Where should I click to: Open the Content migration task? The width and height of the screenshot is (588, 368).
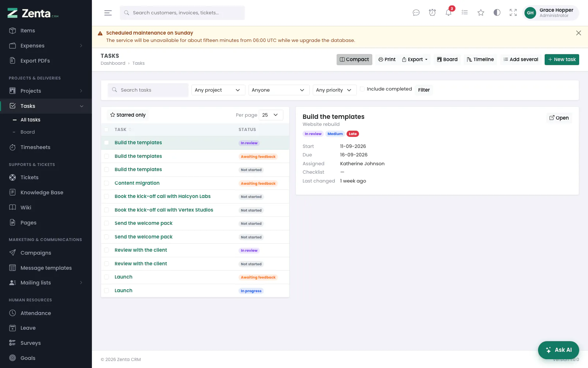137,183
